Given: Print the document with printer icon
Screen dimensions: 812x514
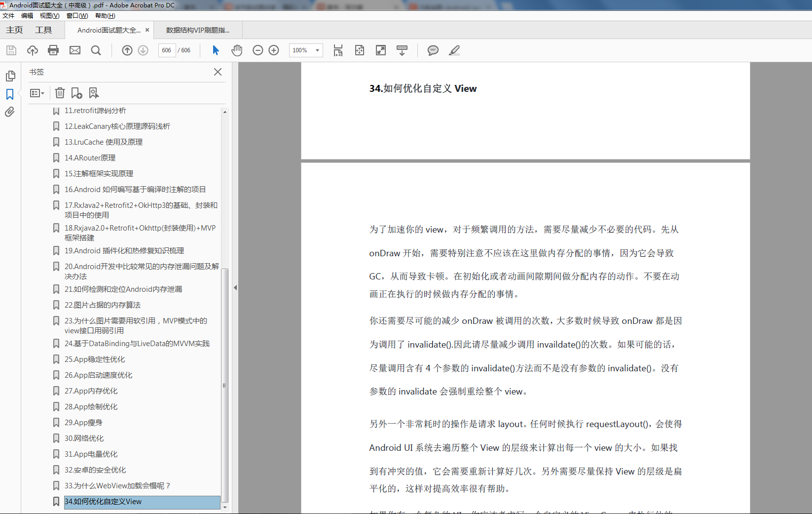Looking at the screenshot, I should (53, 50).
